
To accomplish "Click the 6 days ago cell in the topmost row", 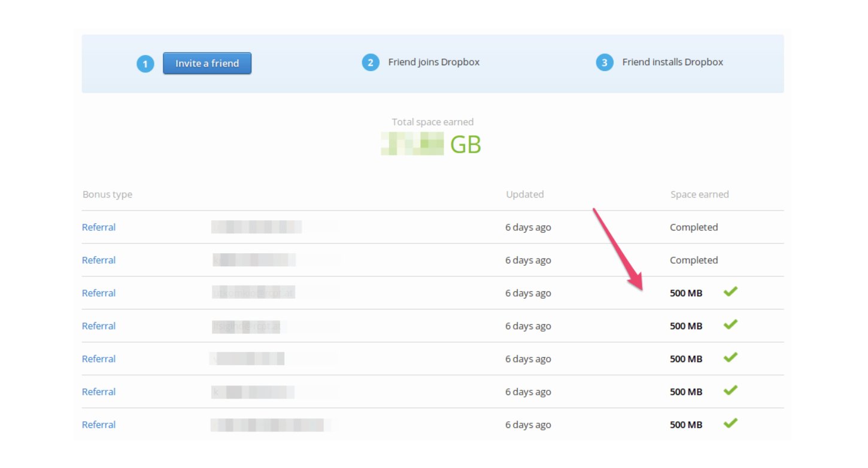I will [528, 227].
